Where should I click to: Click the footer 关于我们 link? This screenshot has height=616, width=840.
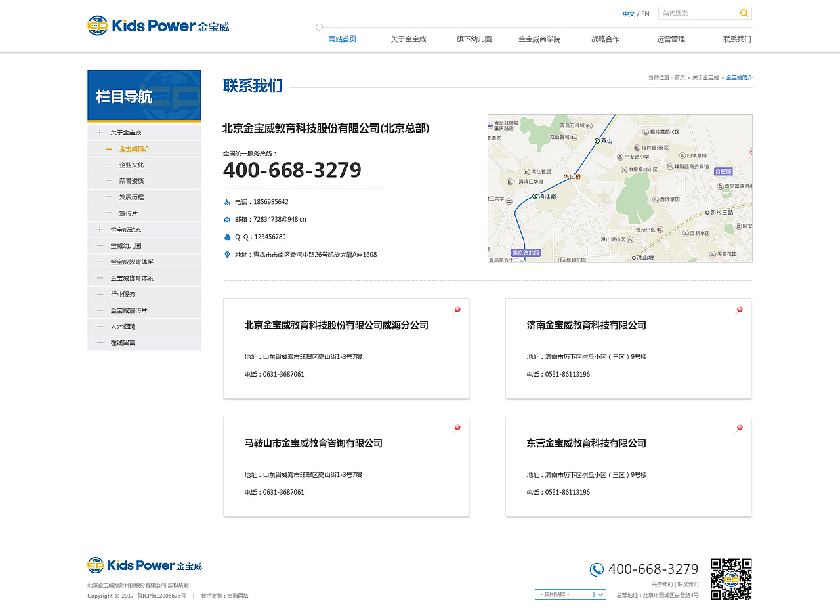(662, 585)
